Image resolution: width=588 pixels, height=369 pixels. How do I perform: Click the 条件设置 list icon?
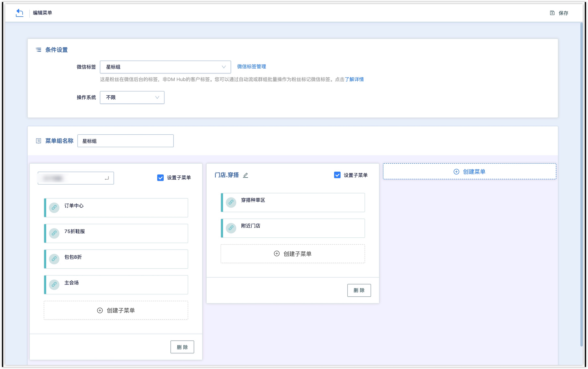click(39, 50)
